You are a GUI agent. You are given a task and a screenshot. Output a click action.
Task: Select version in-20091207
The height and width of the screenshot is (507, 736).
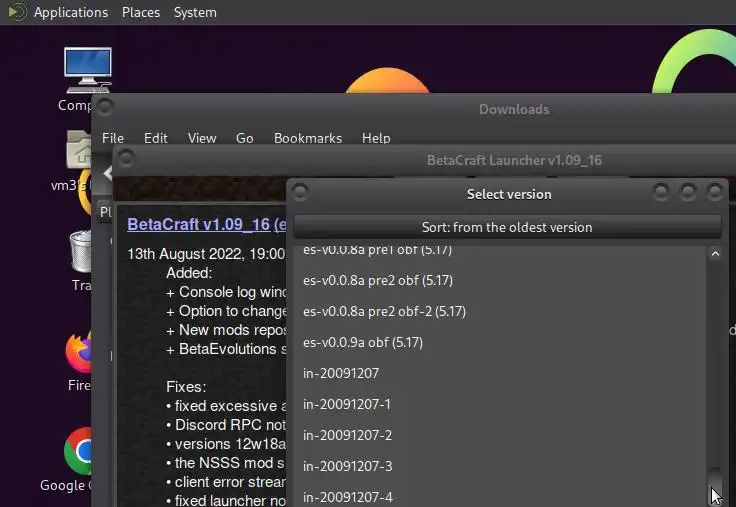pos(499,373)
